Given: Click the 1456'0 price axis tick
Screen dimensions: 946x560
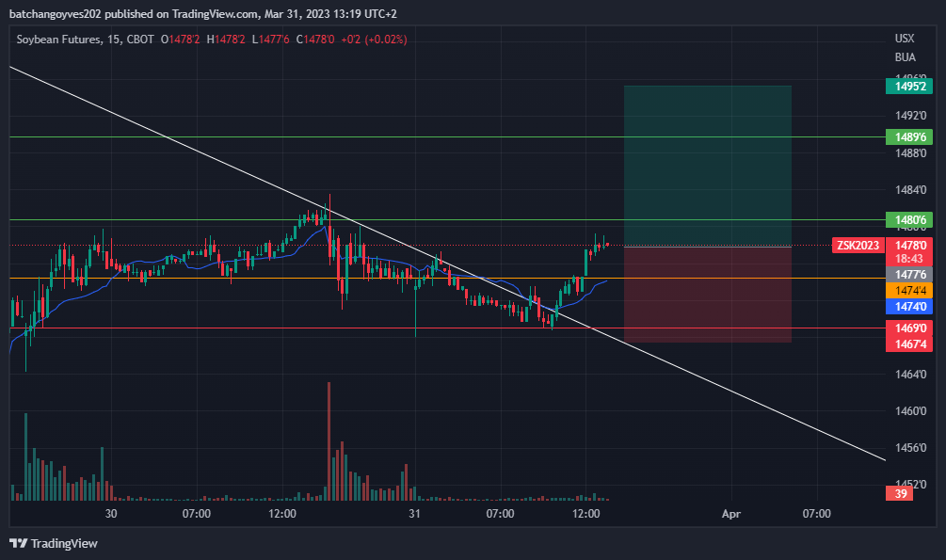Looking at the screenshot, I should tap(910, 448).
